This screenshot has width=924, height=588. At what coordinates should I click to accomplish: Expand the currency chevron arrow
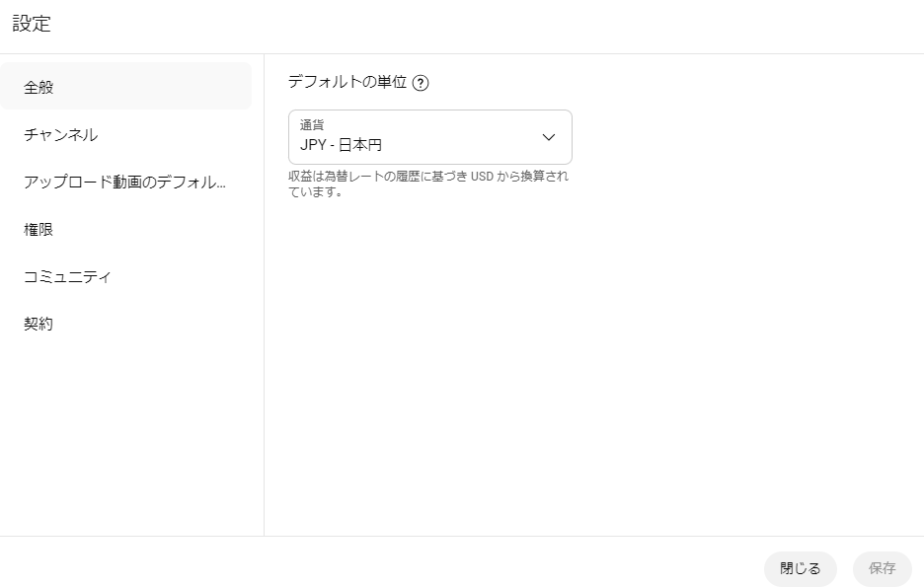coord(548,137)
